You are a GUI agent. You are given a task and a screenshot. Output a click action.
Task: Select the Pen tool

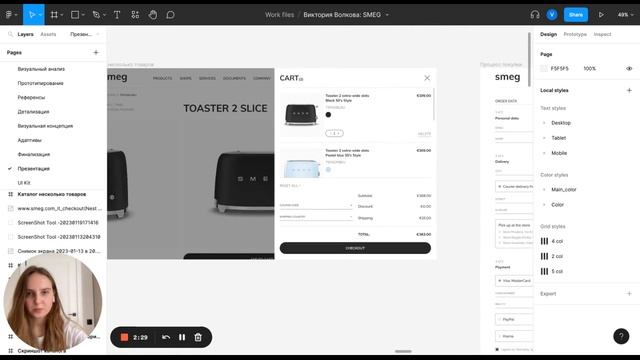pos(96,15)
